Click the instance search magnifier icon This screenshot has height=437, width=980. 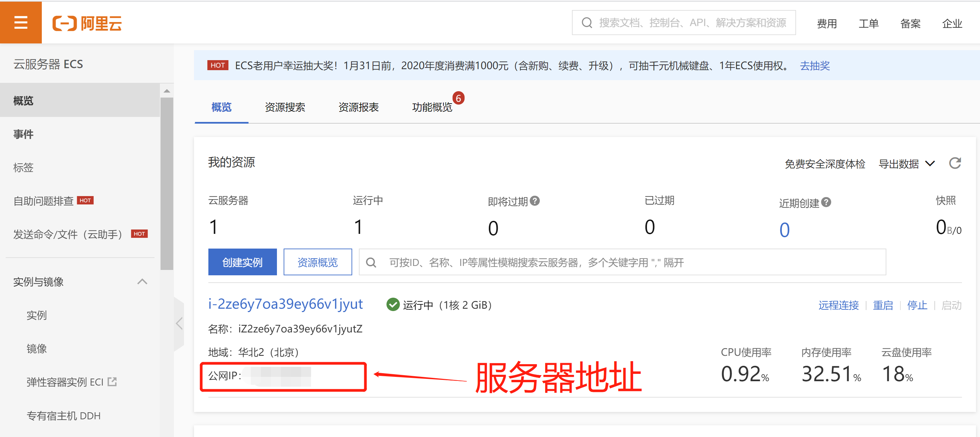371,263
